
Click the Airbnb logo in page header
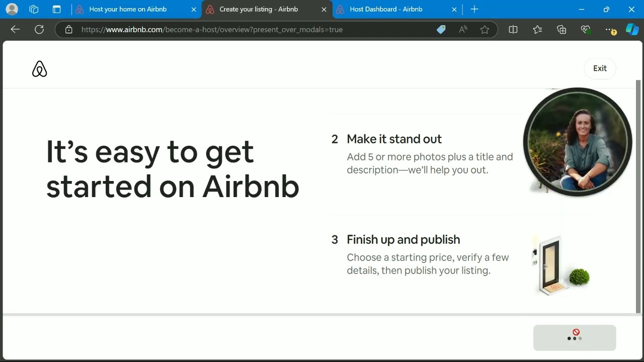tap(39, 69)
